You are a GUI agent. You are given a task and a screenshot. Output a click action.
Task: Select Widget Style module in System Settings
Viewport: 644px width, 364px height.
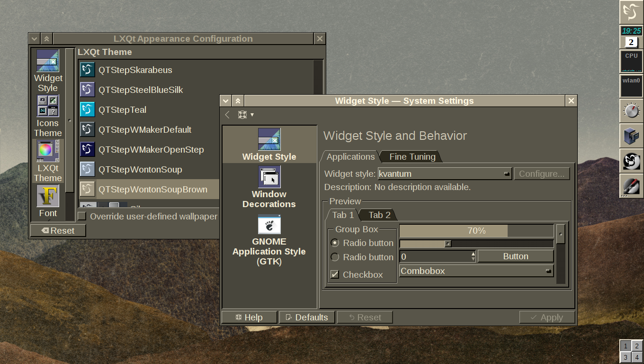(269, 145)
